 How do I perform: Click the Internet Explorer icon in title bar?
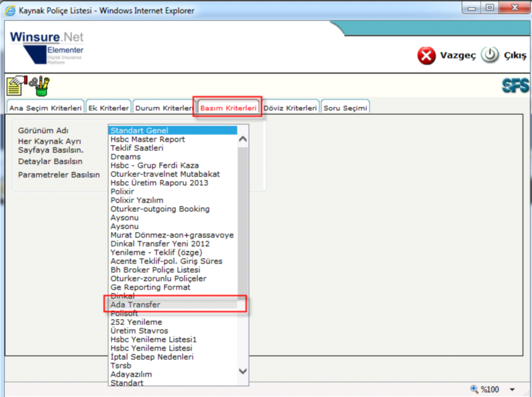(10, 11)
